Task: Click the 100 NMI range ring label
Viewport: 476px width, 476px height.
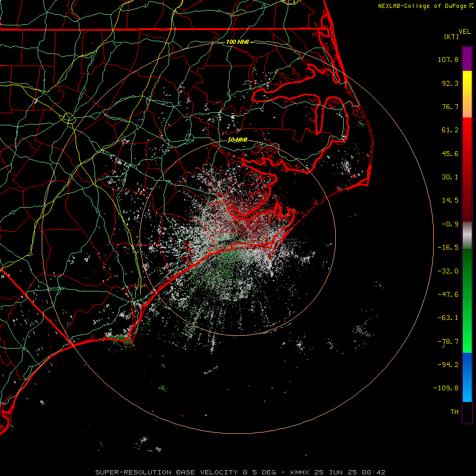Action: pos(237,42)
